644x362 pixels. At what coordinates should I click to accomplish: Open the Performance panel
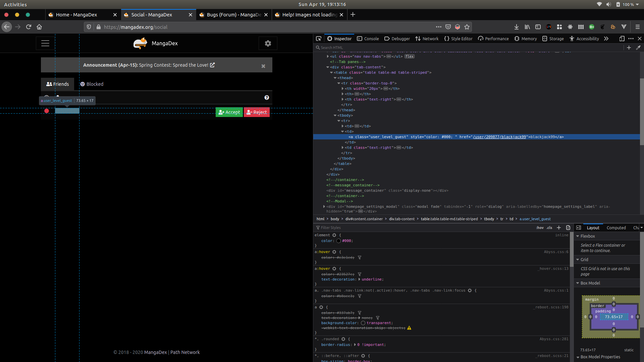click(493, 39)
